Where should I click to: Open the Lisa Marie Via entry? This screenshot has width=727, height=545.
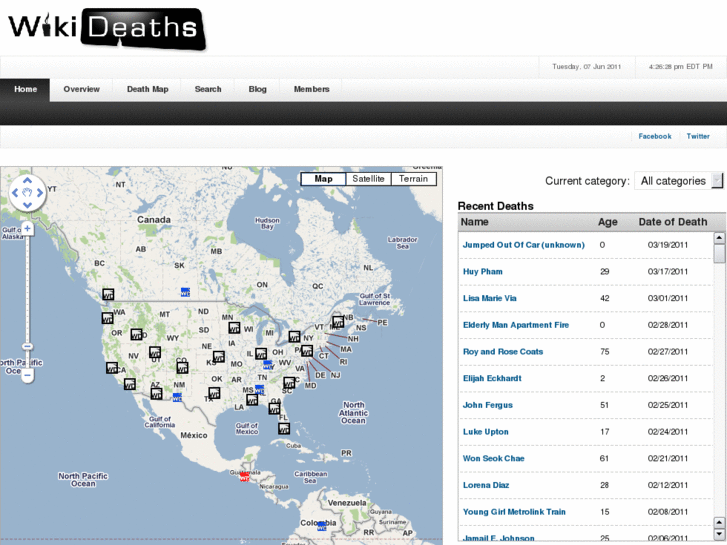click(x=490, y=298)
